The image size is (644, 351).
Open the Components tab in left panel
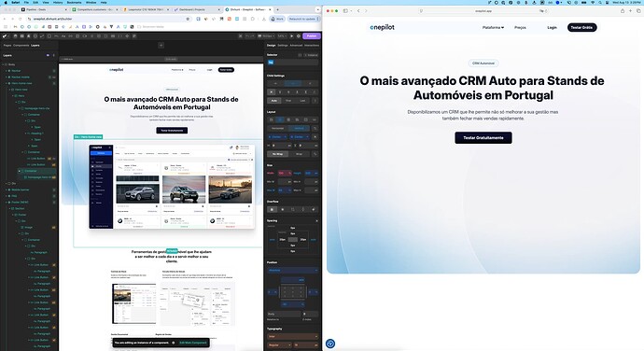21,45
